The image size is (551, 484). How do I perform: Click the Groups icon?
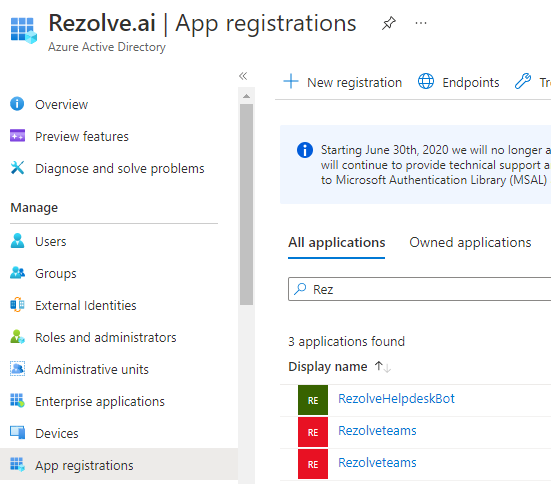pos(17,273)
